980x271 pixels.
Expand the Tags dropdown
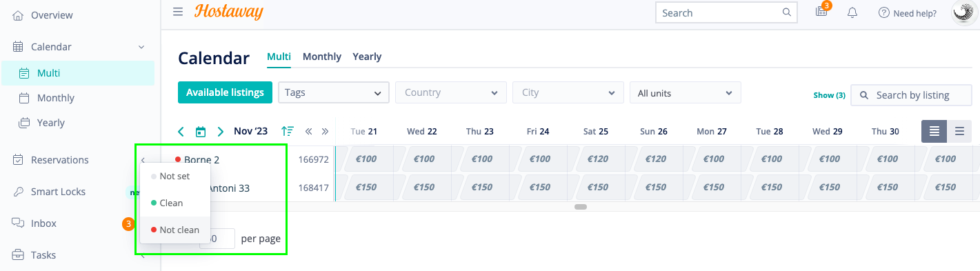(333, 92)
